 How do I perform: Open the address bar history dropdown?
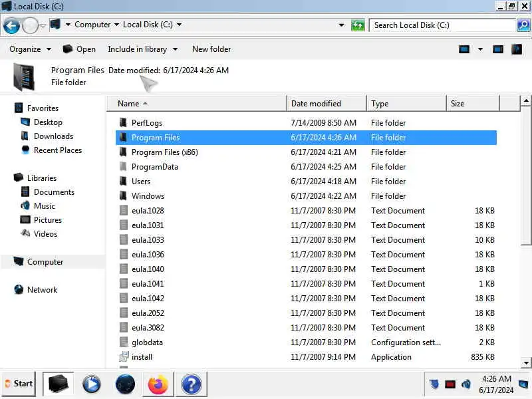[341, 25]
